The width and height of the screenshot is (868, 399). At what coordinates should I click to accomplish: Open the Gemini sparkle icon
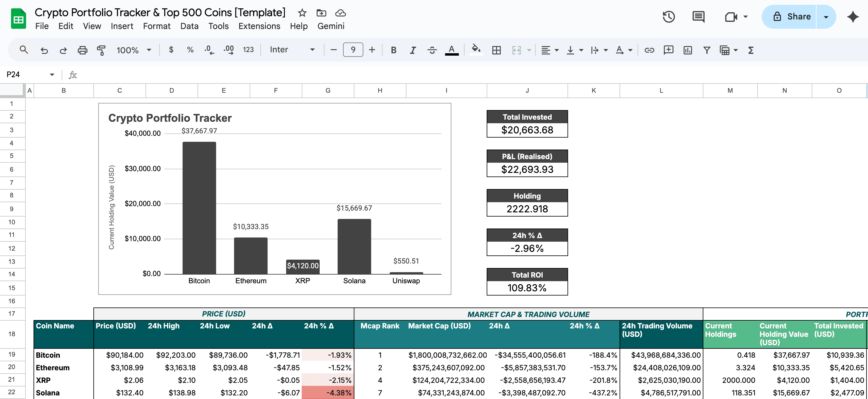(x=852, y=17)
